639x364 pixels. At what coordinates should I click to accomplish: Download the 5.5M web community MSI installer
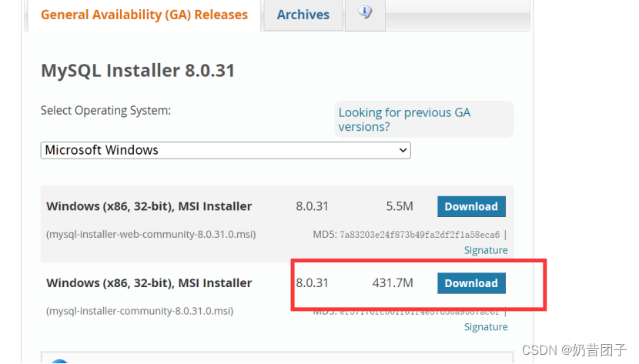(471, 206)
